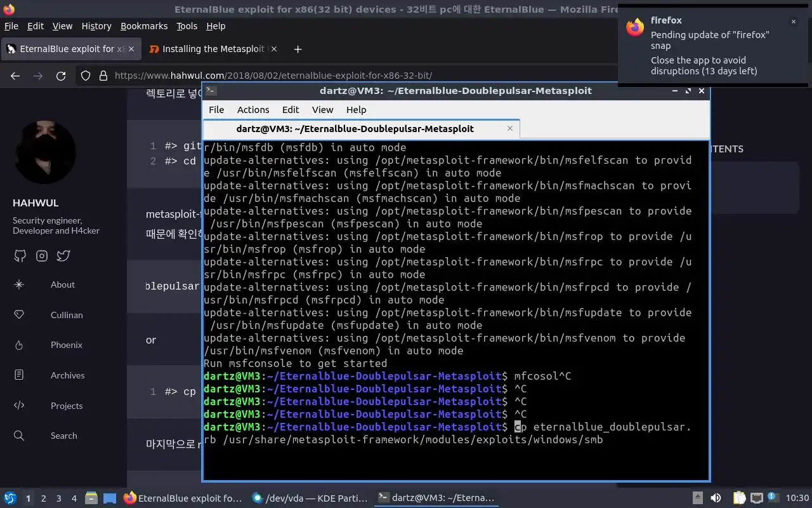Click the About asterisk icon in sidebar
The width and height of the screenshot is (812, 508).
tap(19, 284)
